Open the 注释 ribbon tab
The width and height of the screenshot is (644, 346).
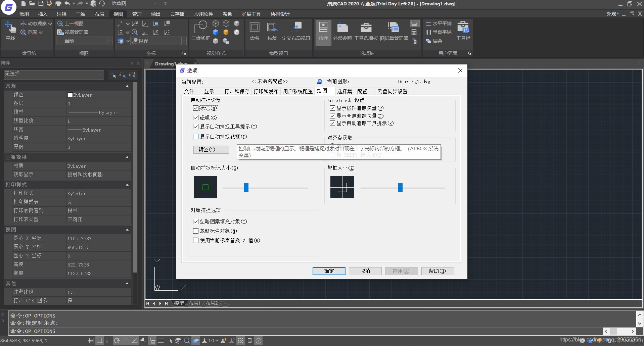(62, 14)
